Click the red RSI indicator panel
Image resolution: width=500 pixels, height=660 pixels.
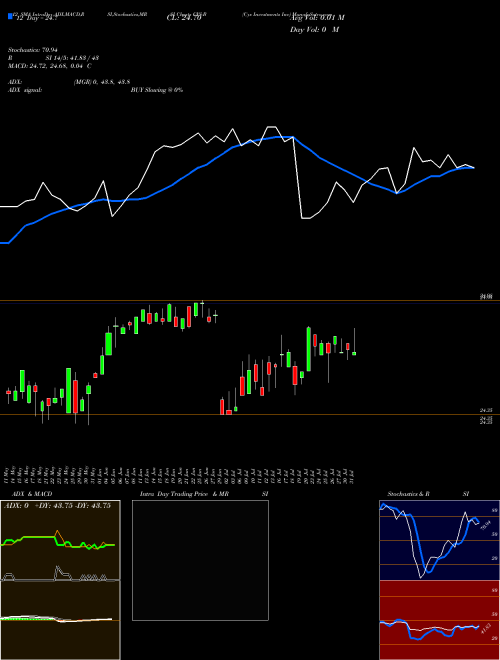(439, 620)
